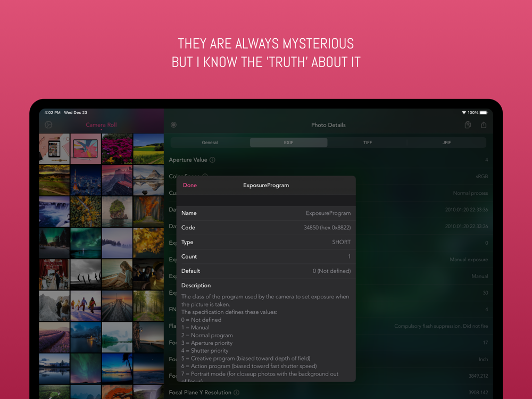Tap the share icon in Photo Details header
This screenshot has width=532, height=399.
tap(484, 125)
